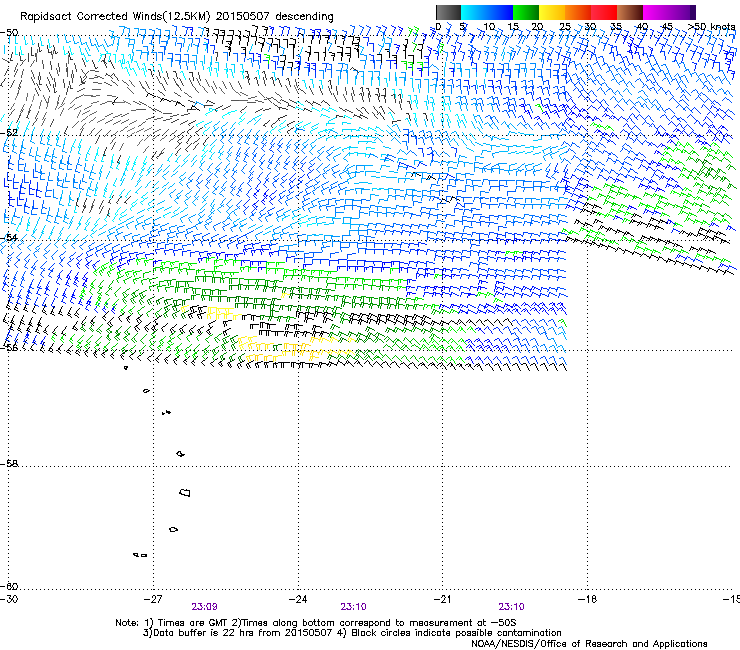Click the -27 longitude axis label
740x650 pixels.
click(x=153, y=599)
